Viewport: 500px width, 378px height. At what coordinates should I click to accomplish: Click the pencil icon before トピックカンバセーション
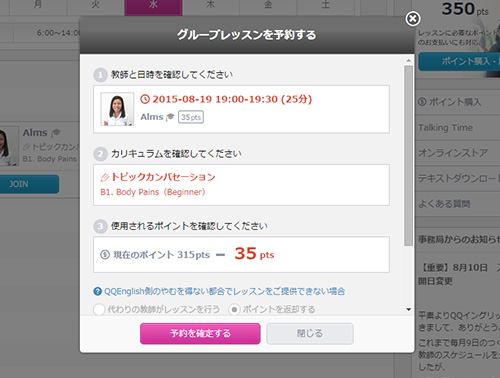[x=105, y=177]
